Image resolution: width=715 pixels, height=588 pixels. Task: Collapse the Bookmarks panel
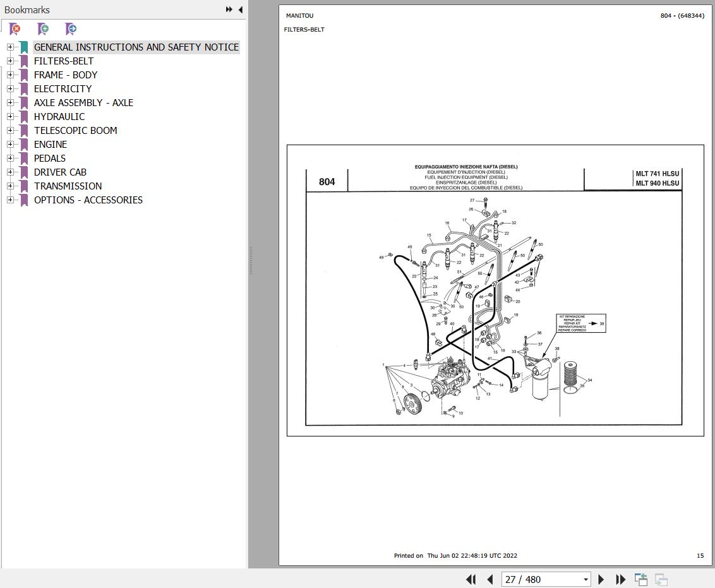coord(239,9)
